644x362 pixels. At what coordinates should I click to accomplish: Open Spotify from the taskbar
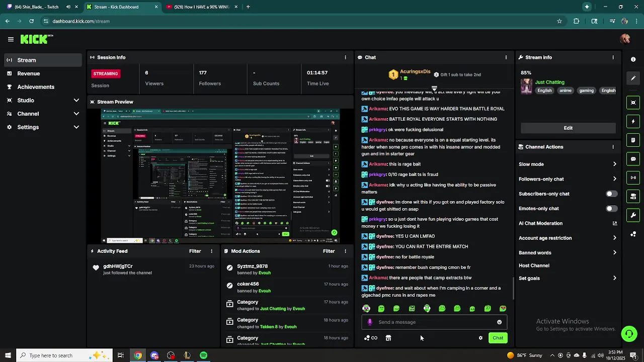[x=203, y=355]
